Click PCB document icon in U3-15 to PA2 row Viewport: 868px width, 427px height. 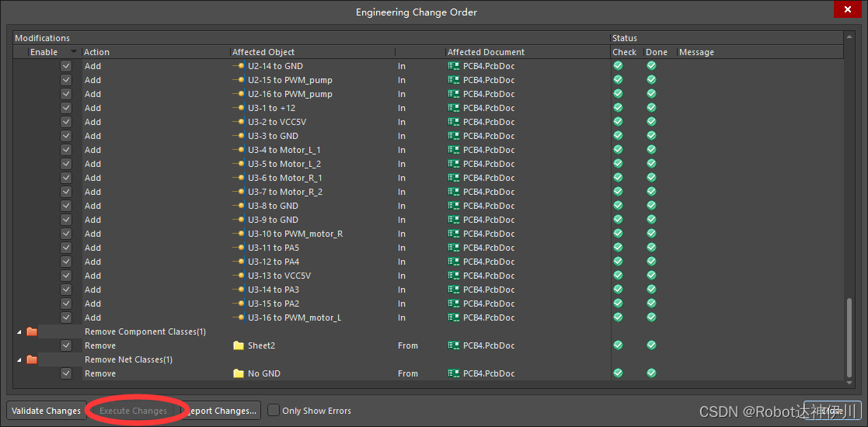click(454, 304)
